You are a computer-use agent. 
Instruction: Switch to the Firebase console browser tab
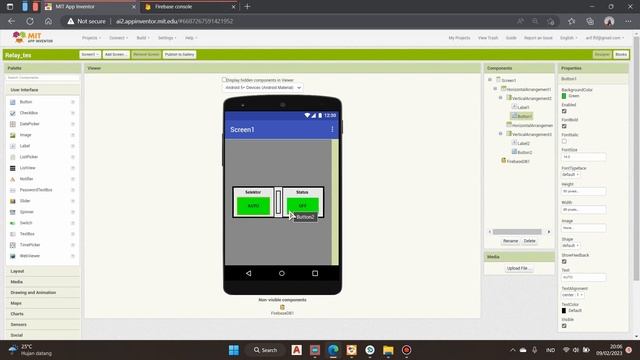click(x=189, y=7)
